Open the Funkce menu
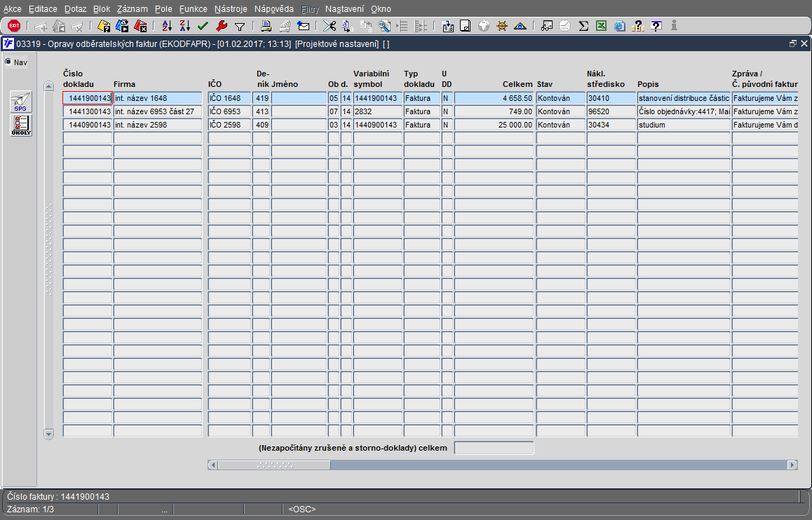 coord(193,9)
